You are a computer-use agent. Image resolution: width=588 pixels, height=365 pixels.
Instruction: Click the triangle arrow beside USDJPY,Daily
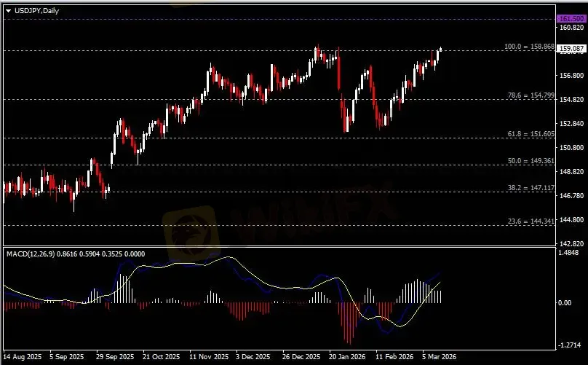pos(8,10)
